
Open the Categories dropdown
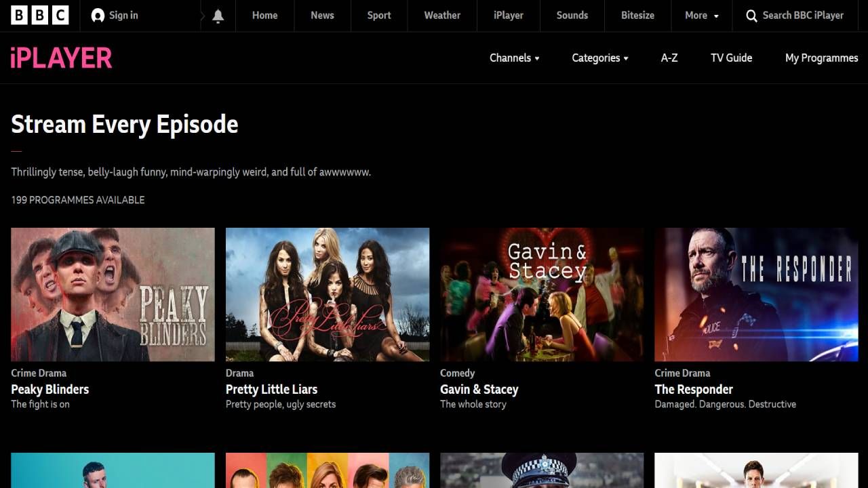(x=600, y=58)
